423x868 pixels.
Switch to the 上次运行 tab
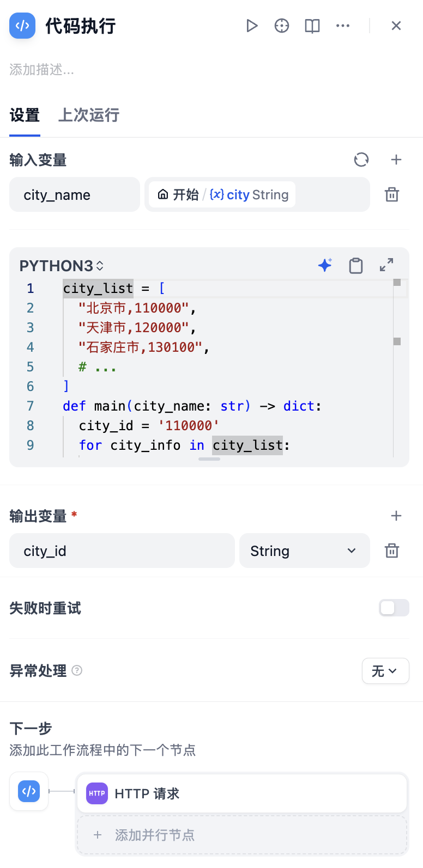tap(88, 115)
